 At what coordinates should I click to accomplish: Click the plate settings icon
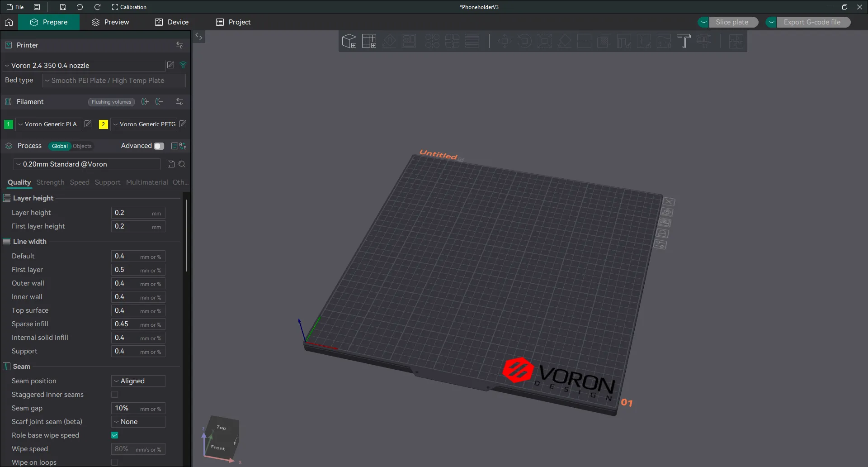(x=660, y=245)
